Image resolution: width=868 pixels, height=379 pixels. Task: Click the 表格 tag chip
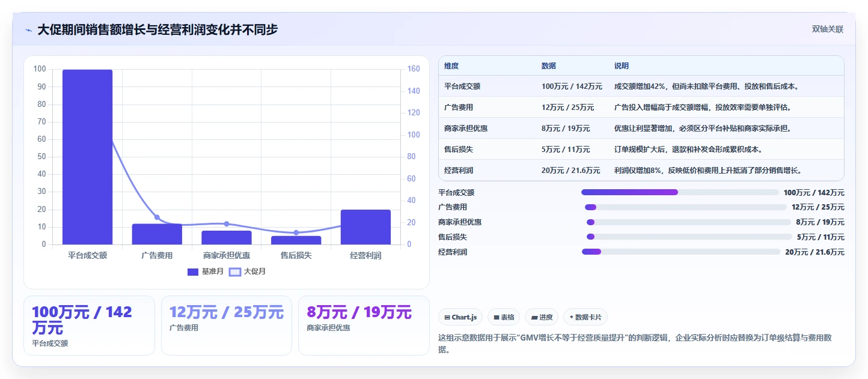tap(504, 317)
